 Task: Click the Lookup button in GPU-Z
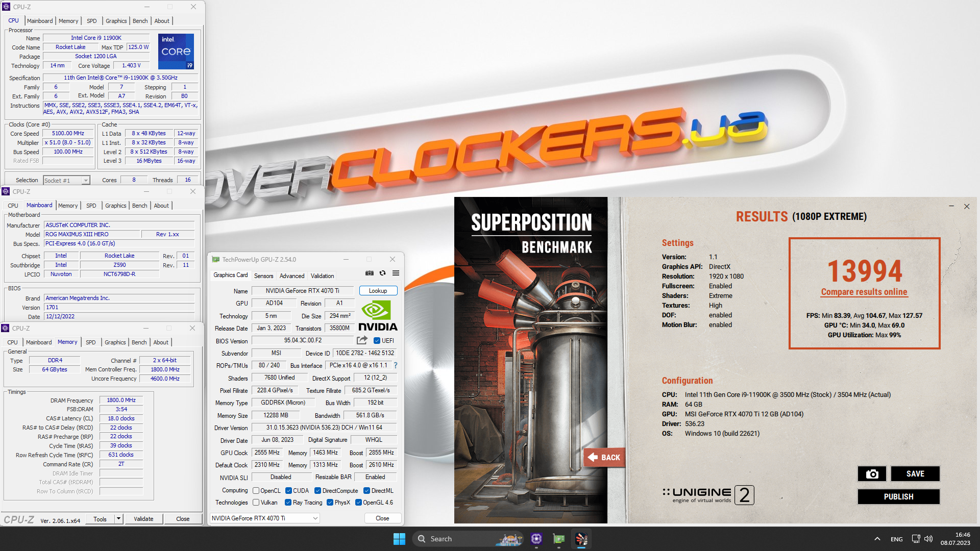point(378,291)
